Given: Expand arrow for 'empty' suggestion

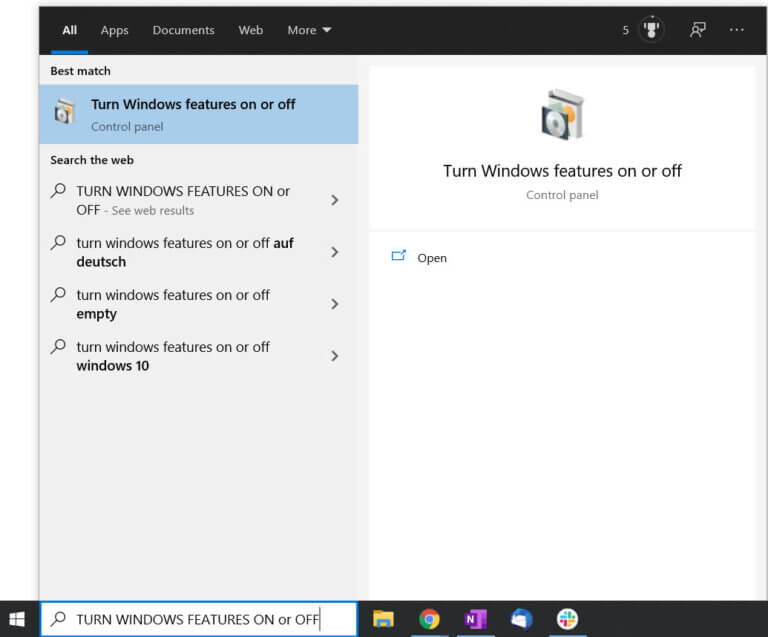Looking at the screenshot, I should tap(334, 304).
